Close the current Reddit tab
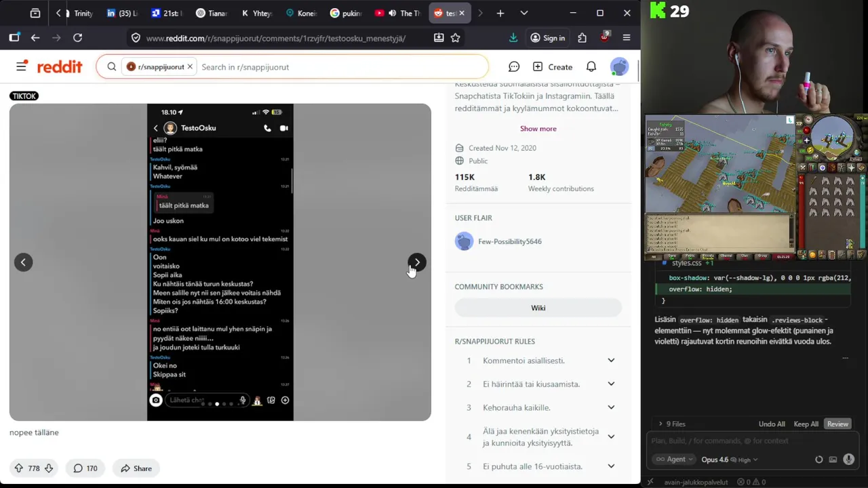 pos(462,13)
